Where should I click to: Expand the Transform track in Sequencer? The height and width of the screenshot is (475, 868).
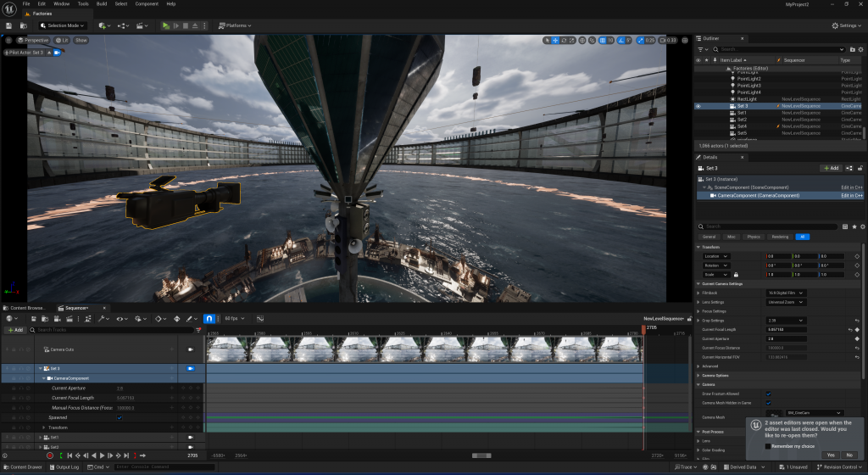44,427
